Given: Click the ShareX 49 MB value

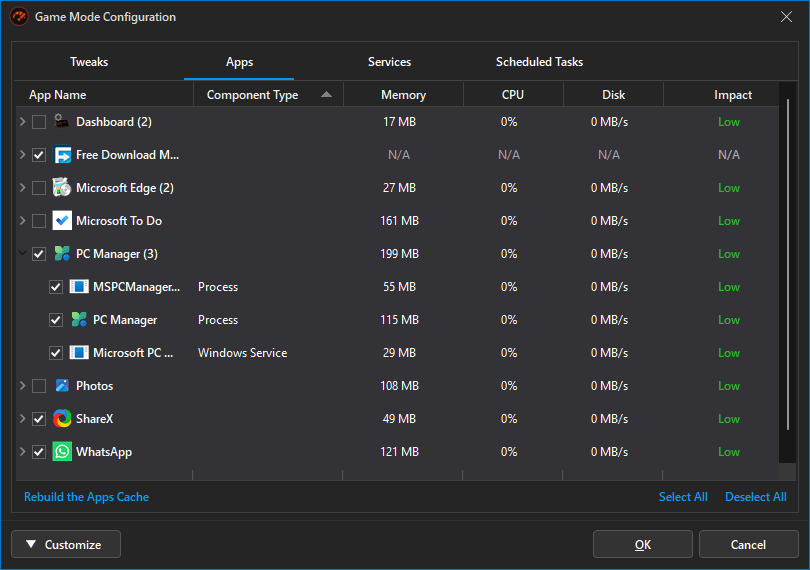Looking at the screenshot, I should click(x=399, y=419).
